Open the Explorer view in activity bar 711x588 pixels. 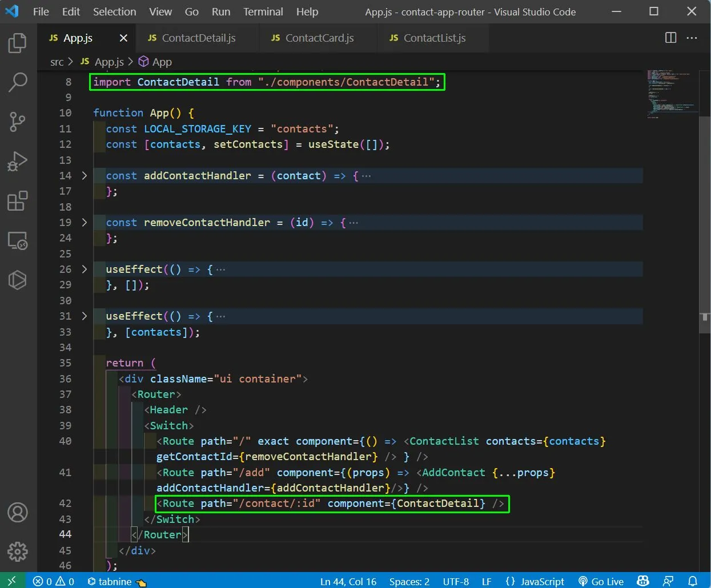(x=18, y=43)
